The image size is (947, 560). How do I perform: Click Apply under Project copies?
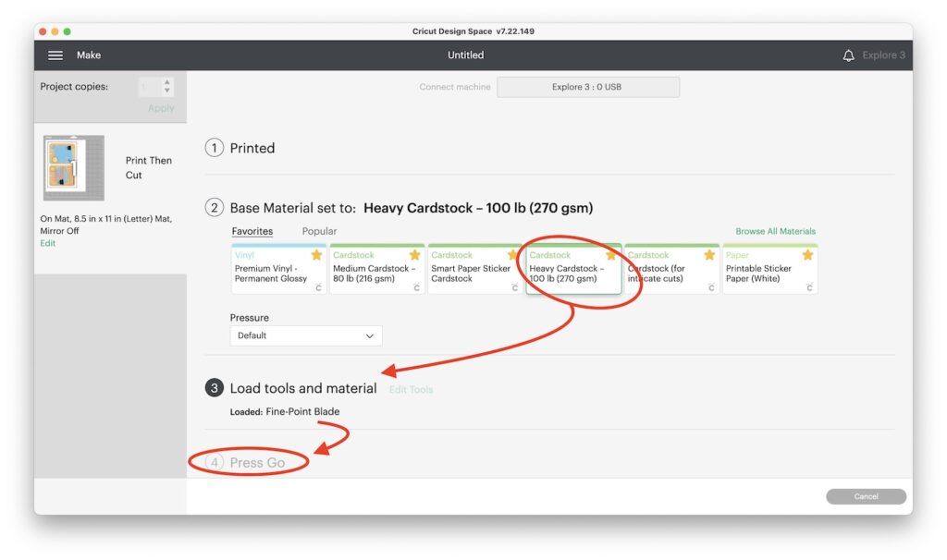[x=161, y=108]
